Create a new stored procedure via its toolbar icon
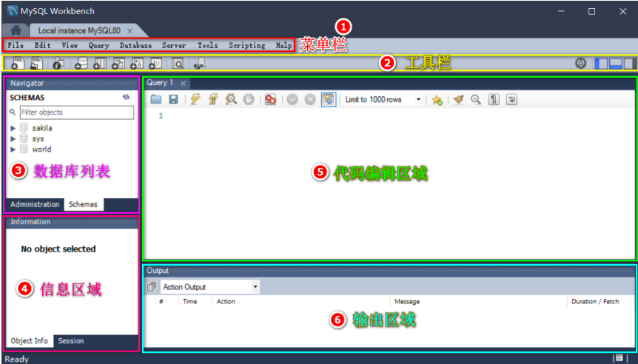Image resolution: width=638 pixels, height=364 pixels. [137, 63]
